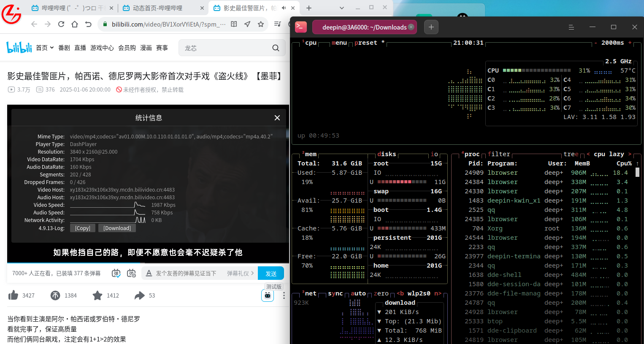This screenshot has height=344, width=644.
Task: Close the 统计信息 stats panel
Action: pos(277,118)
